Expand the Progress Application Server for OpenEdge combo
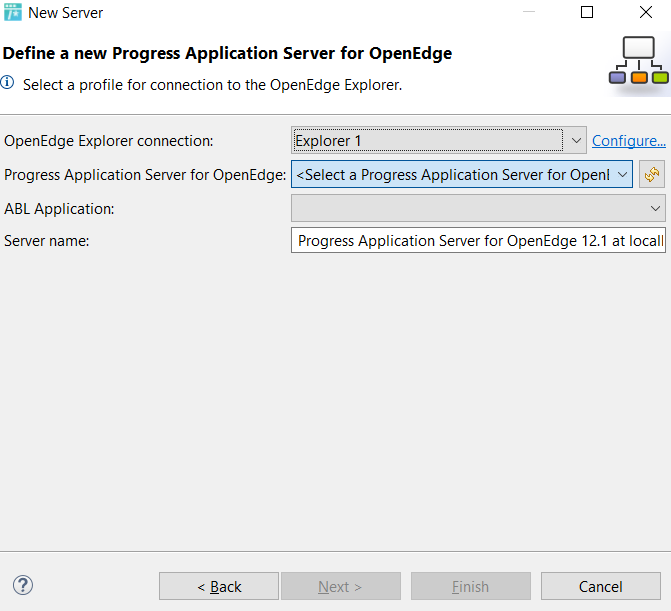Image resolution: width=671 pixels, height=611 pixels. point(462,174)
